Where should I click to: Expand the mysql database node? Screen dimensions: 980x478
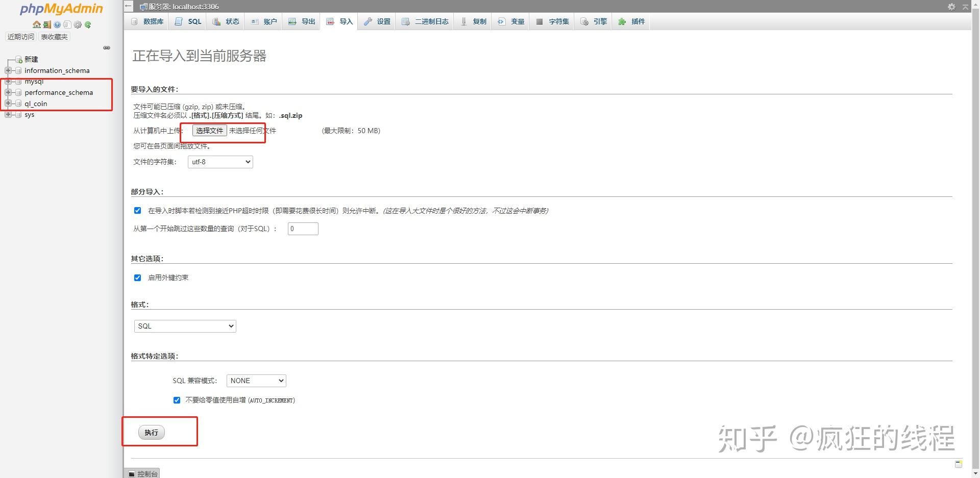8,82
